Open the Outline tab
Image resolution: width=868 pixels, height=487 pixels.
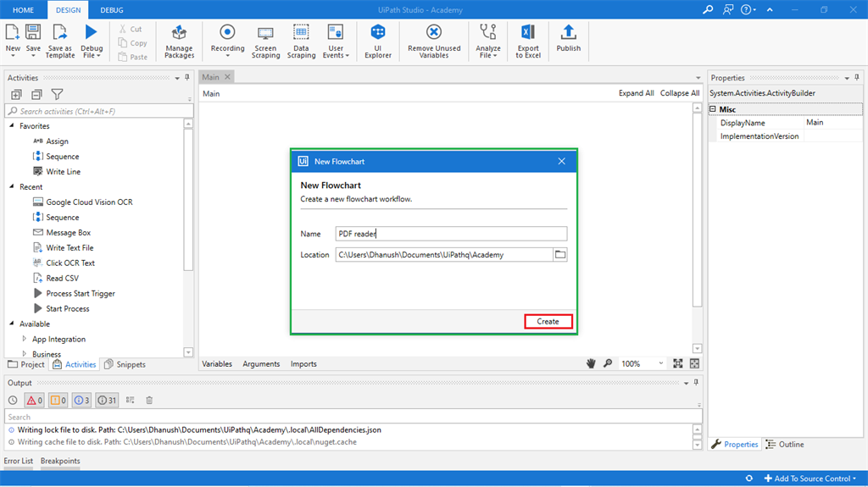(785, 444)
